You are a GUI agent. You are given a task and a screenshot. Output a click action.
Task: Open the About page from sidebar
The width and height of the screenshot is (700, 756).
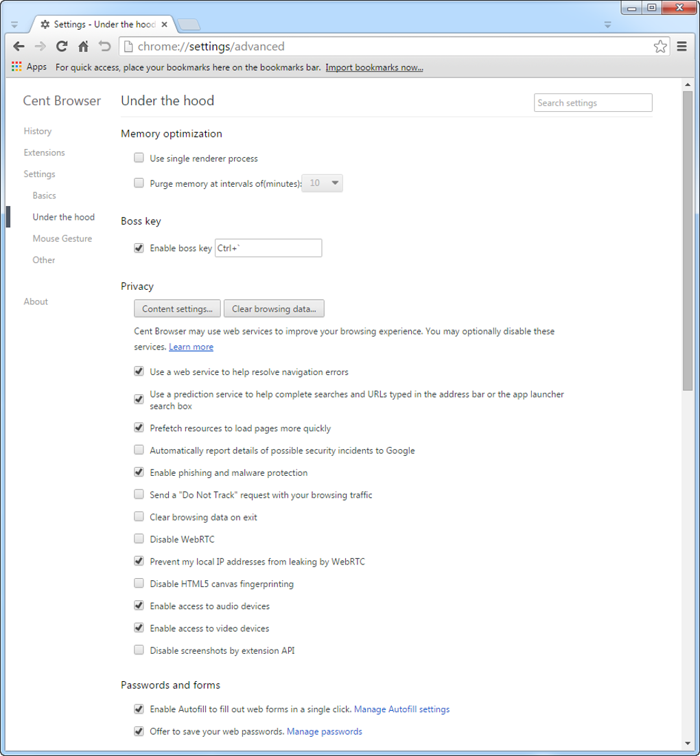tap(36, 301)
